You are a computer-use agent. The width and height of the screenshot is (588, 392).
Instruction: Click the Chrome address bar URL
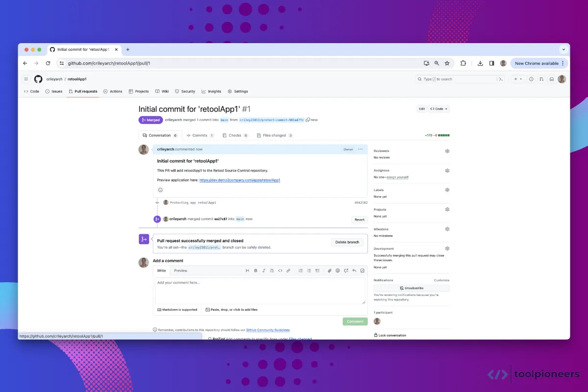coord(109,63)
